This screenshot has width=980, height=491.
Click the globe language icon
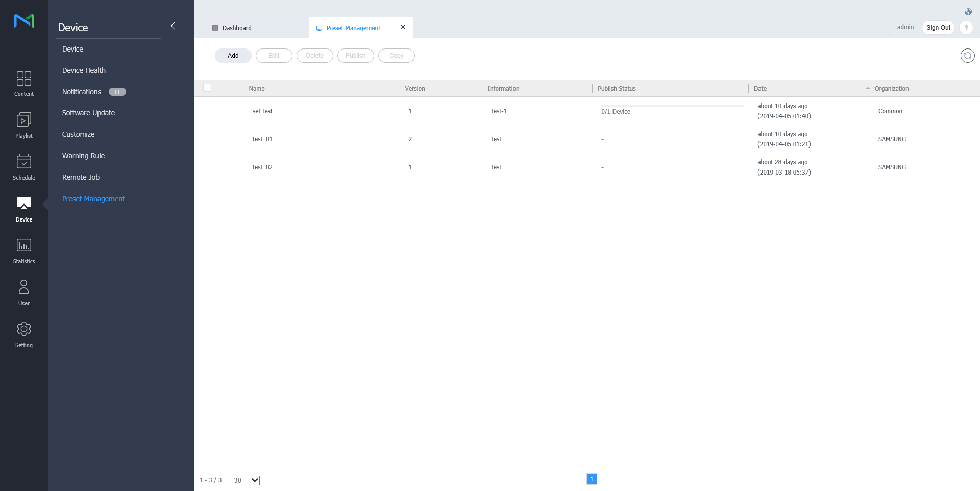click(968, 12)
